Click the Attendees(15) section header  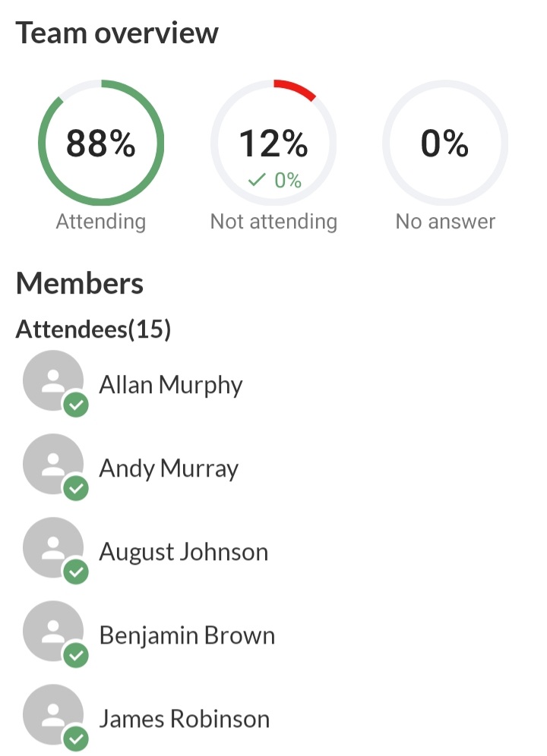(x=93, y=329)
